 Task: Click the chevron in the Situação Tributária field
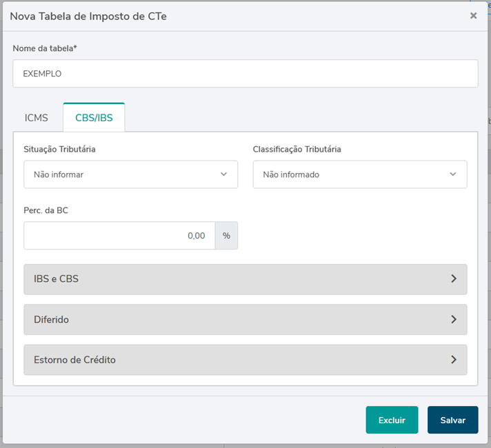[223, 174]
